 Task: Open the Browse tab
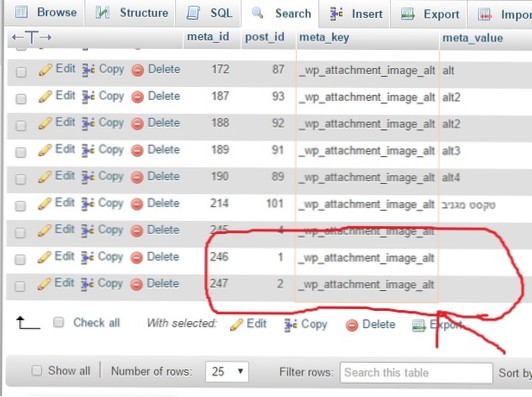[x=45, y=13]
